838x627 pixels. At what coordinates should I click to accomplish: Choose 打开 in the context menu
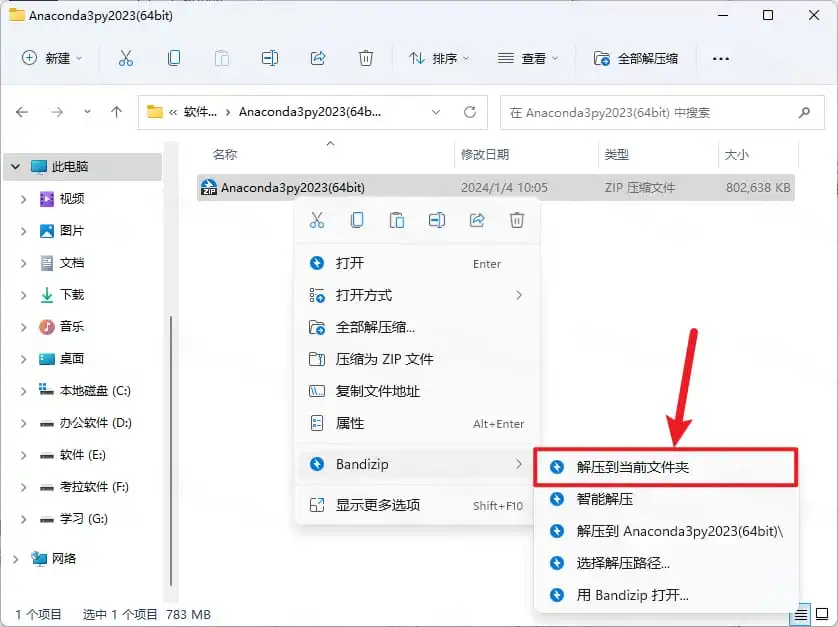pyautogui.click(x=417, y=263)
